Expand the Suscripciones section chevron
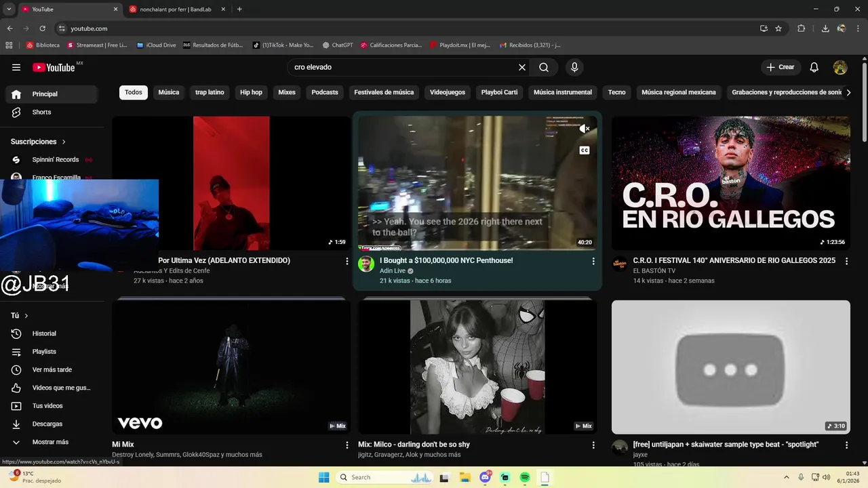 pyautogui.click(x=64, y=142)
